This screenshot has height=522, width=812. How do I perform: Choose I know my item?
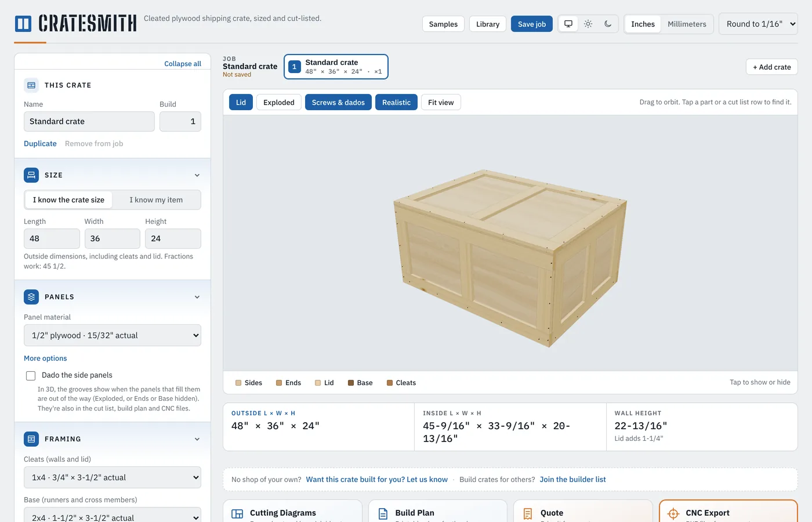(156, 200)
